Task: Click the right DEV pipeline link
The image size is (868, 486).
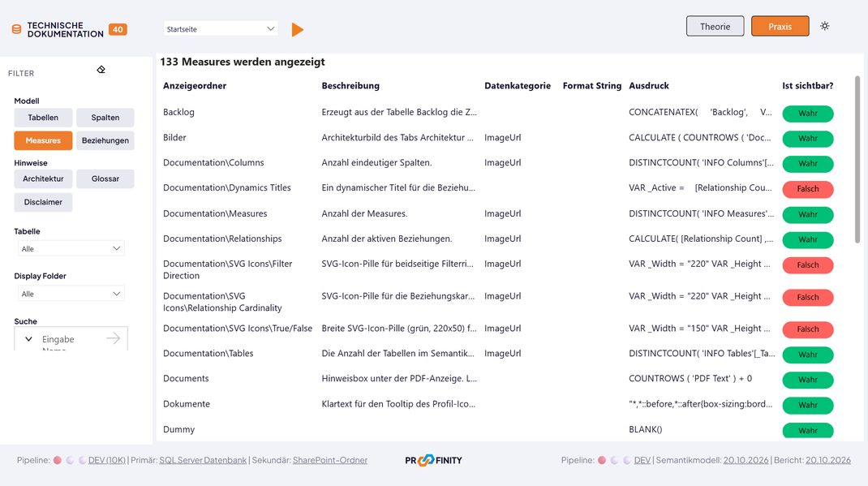Action: pyautogui.click(x=642, y=460)
